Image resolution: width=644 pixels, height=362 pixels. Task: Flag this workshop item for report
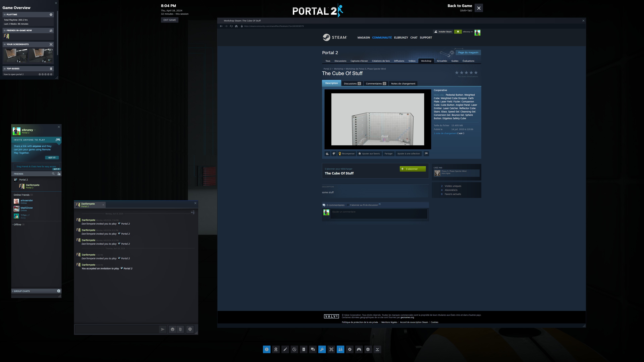click(426, 154)
